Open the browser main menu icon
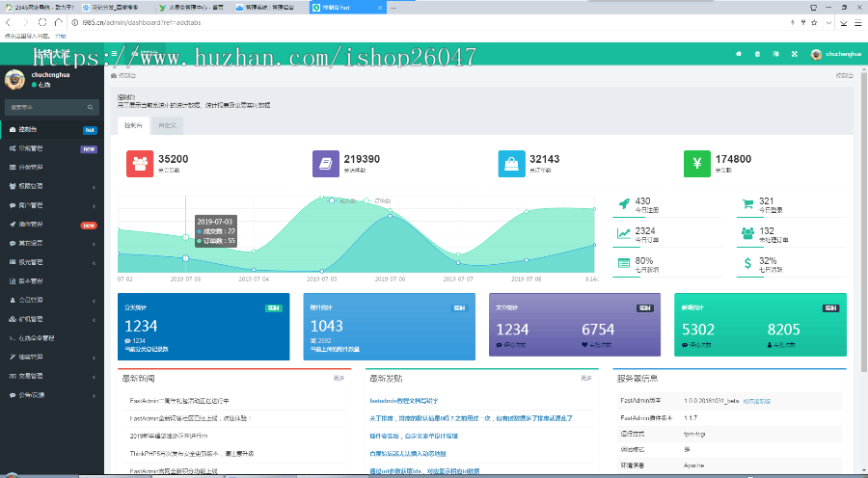 858,23
